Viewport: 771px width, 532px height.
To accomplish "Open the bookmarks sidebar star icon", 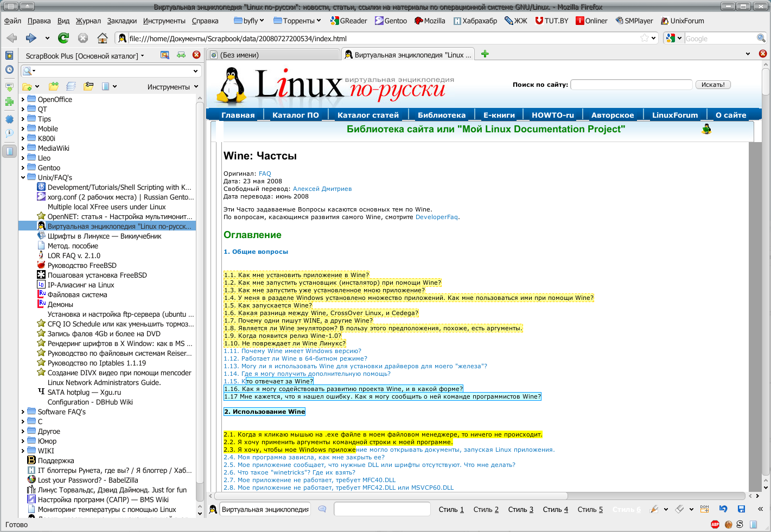I will 9,55.
